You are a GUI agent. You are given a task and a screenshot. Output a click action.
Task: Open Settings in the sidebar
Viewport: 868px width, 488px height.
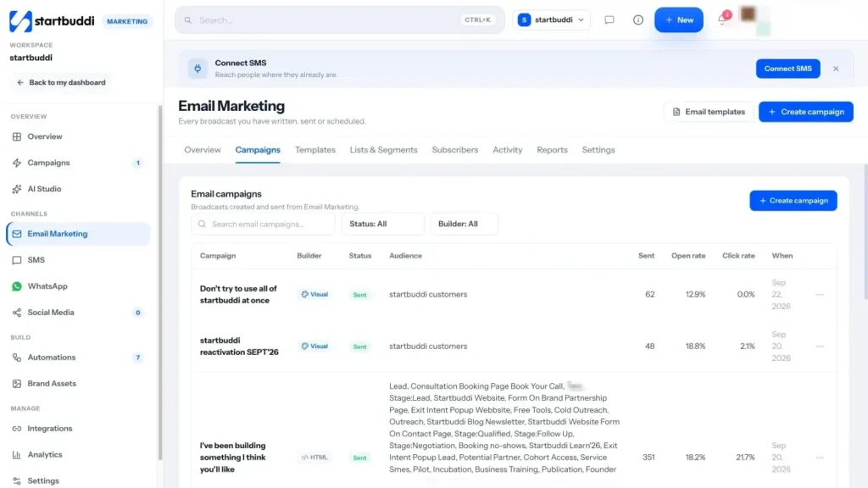tap(77, 480)
